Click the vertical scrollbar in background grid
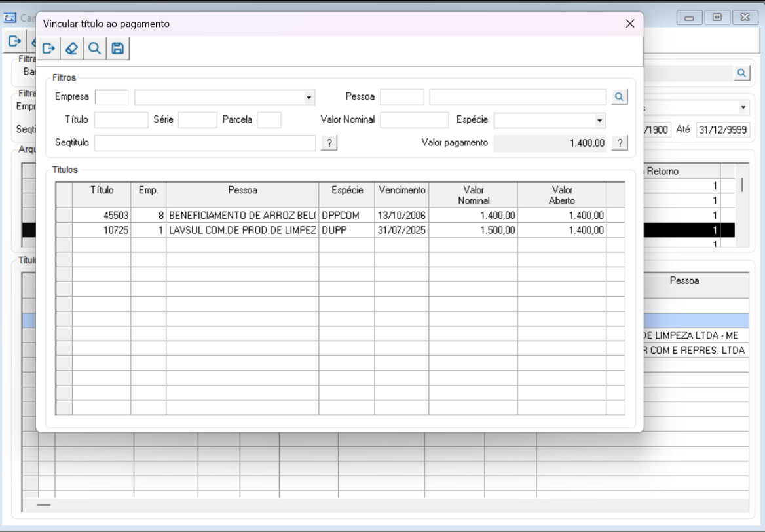The image size is (765, 532). 742,185
